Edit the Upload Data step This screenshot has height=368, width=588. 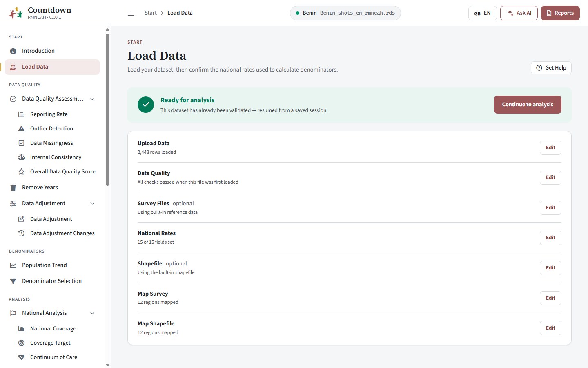550,148
